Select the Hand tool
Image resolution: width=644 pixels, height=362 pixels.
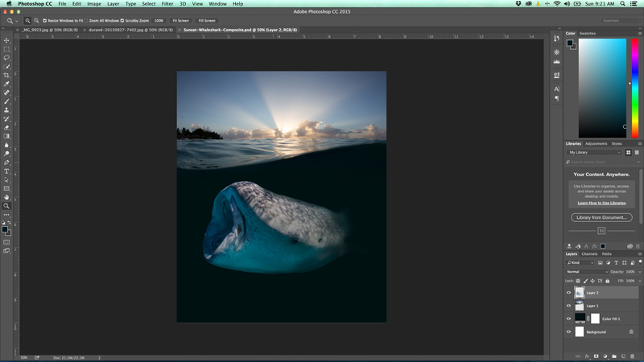click(6, 197)
